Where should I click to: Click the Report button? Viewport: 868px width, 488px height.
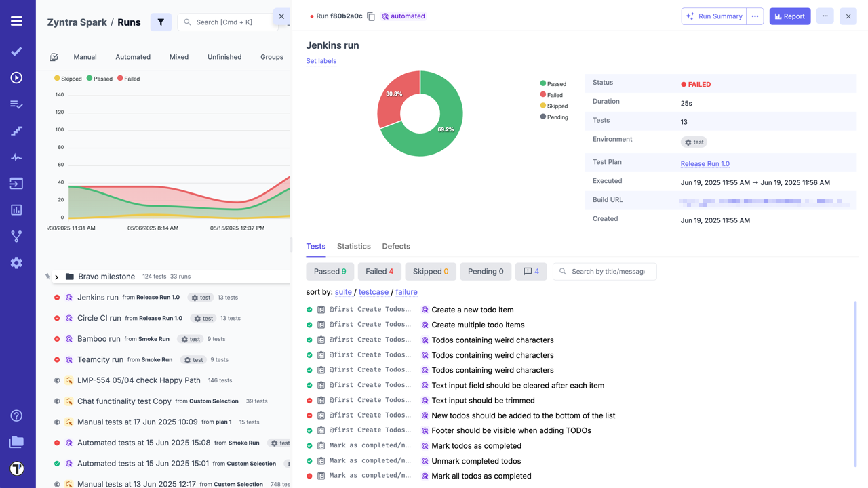(x=789, y=16)
